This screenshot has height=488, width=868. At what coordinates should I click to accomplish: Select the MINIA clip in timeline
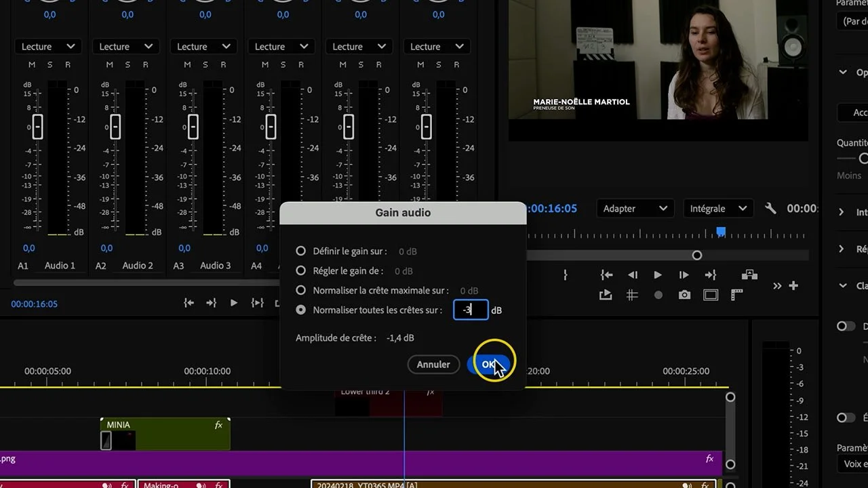point(165,434)
